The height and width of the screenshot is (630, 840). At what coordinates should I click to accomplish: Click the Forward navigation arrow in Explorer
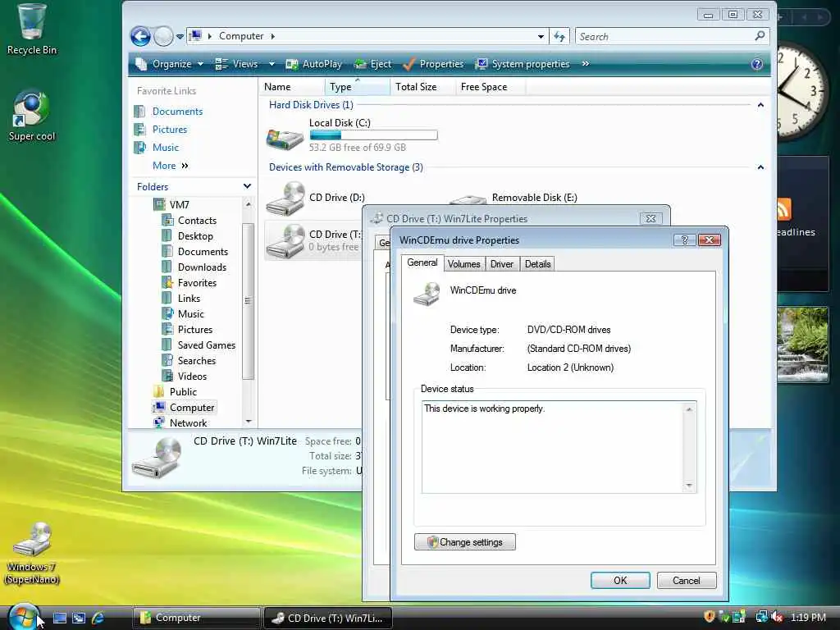[x=163, y=36]
